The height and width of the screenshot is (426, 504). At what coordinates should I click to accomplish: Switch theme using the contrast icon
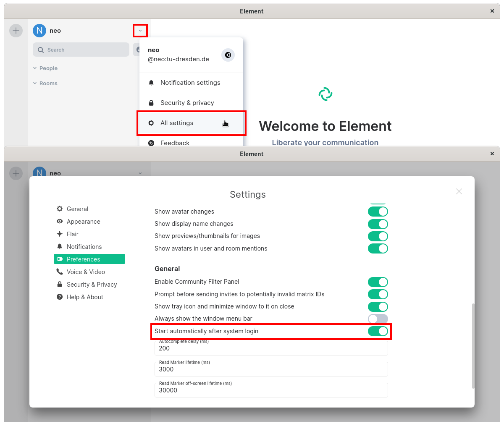pyautogui.click(x=228, y=55)
